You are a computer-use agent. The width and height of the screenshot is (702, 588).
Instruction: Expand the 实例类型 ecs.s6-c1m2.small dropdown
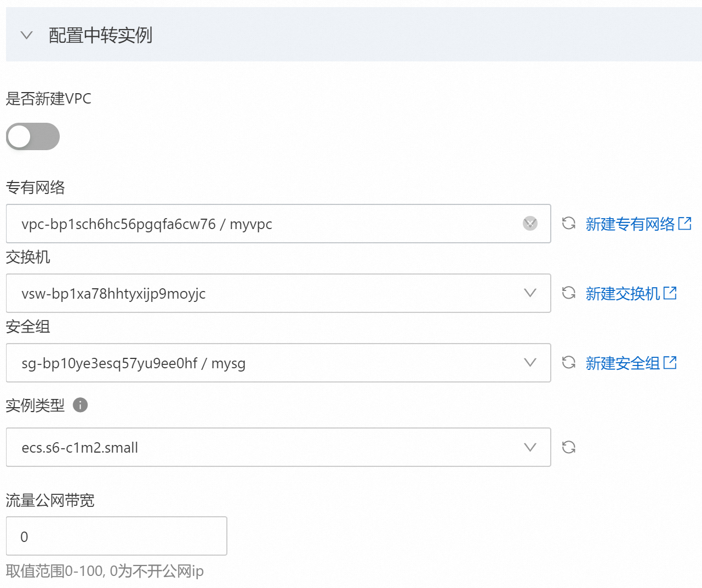pyautogui.click(x=530, y=447)
